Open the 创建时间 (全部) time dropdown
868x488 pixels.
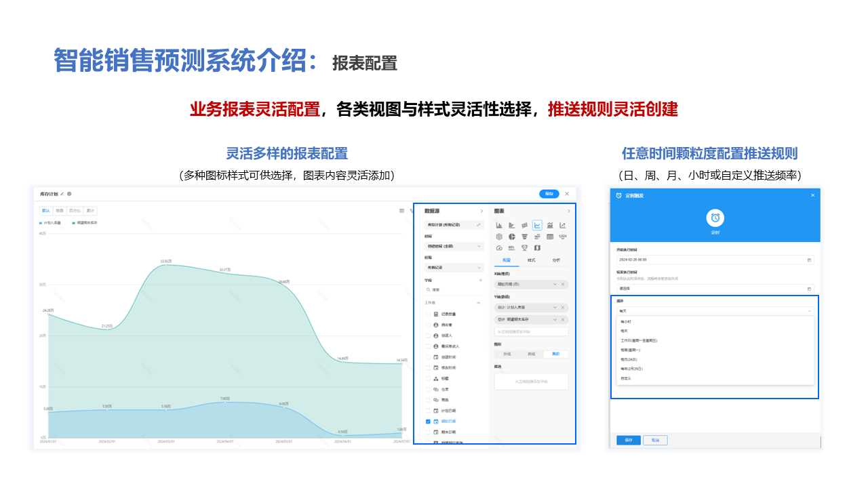click(x=454, y=246)
